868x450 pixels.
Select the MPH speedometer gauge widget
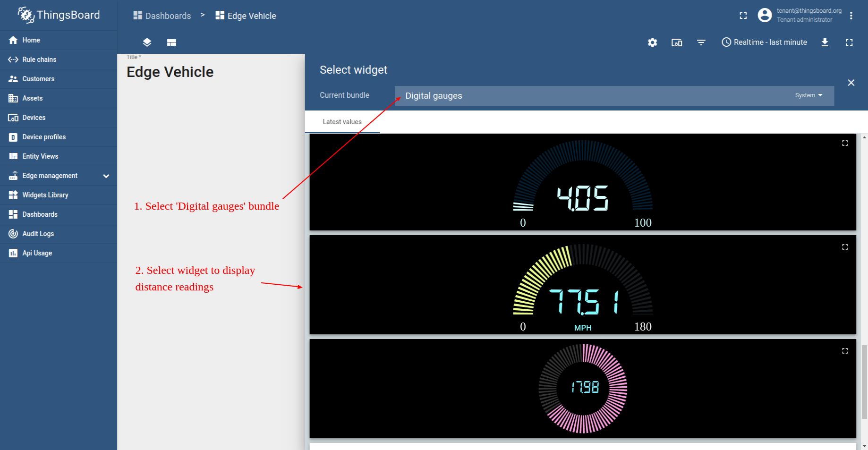[x=583, y=285]
